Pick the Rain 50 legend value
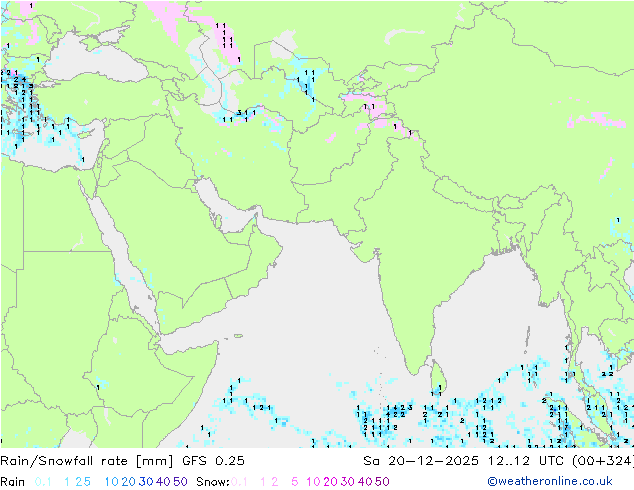This screenshot has height=490, width=634. click(180, 482)
